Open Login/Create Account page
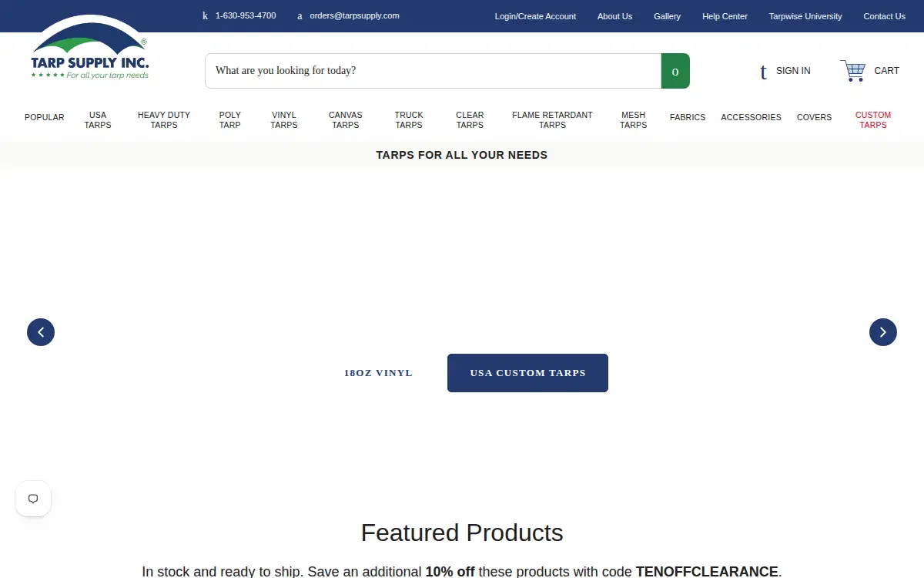This screenshot has width=924, height=578. click(535, 16)
